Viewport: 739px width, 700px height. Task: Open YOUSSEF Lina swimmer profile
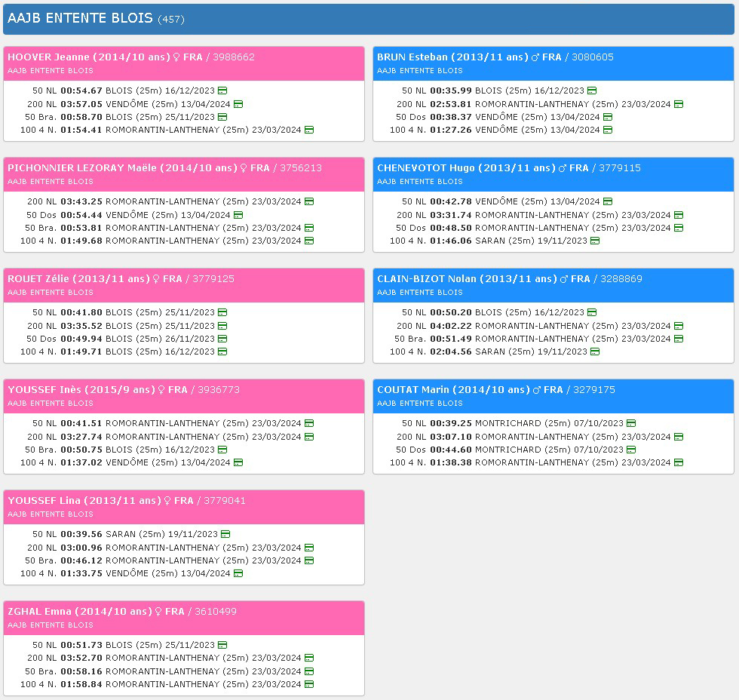click(84, 500)
